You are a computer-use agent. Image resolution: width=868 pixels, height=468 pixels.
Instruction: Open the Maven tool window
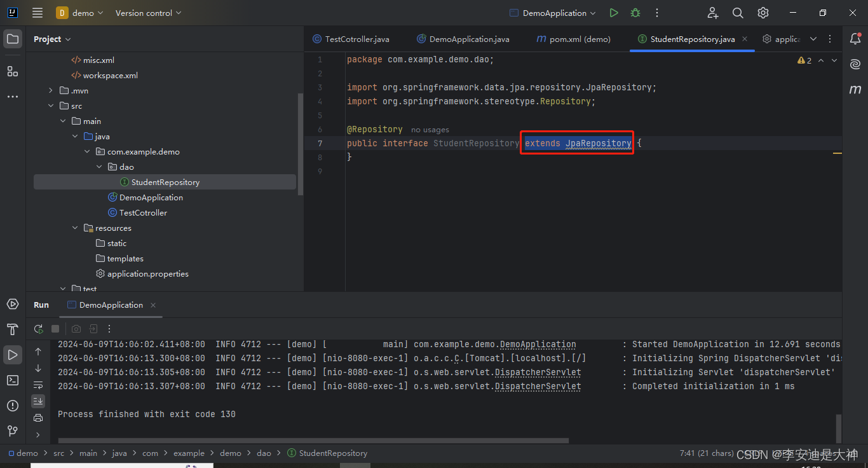pyautogui.click(x=855, y=90)
